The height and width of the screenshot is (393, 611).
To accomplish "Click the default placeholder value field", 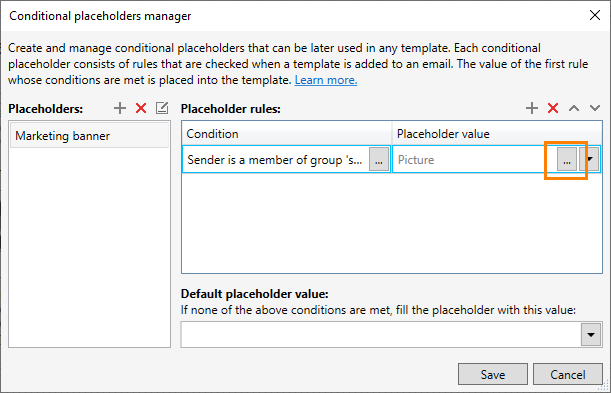I will (381, 335).
